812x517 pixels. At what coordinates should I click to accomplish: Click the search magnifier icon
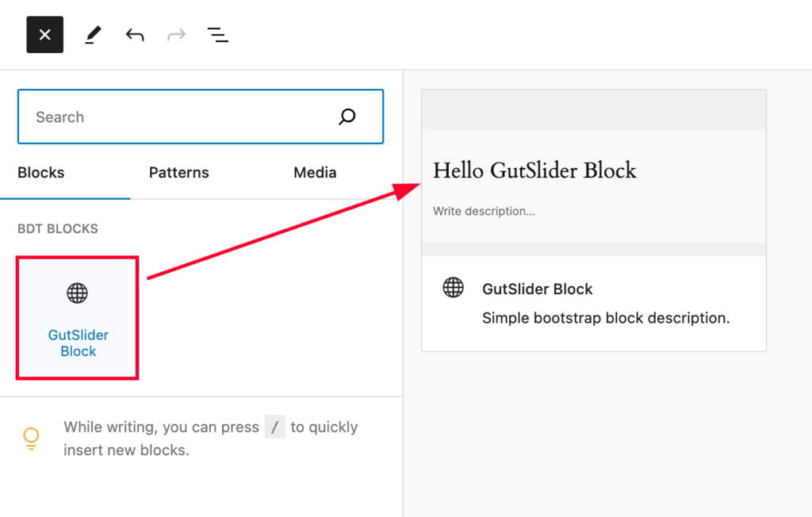[347, 117]
